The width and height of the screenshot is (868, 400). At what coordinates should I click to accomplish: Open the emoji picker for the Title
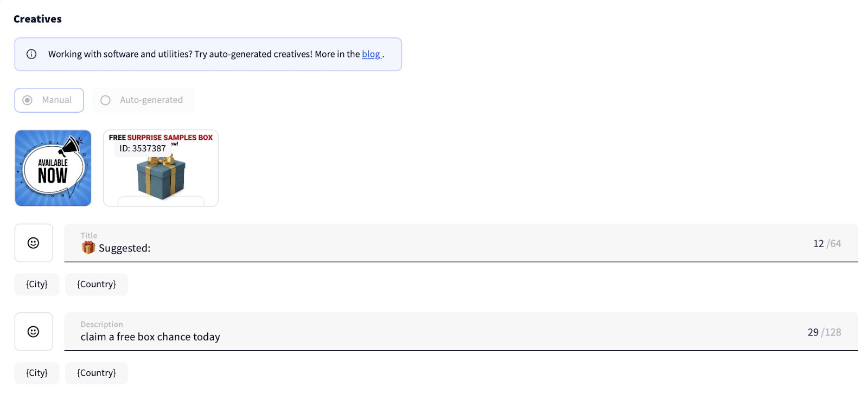[x=34, y=243]
